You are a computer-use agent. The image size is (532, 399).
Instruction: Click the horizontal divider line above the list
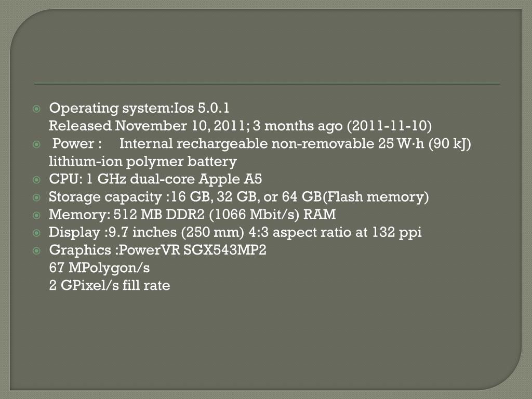[x=267, y=84]
